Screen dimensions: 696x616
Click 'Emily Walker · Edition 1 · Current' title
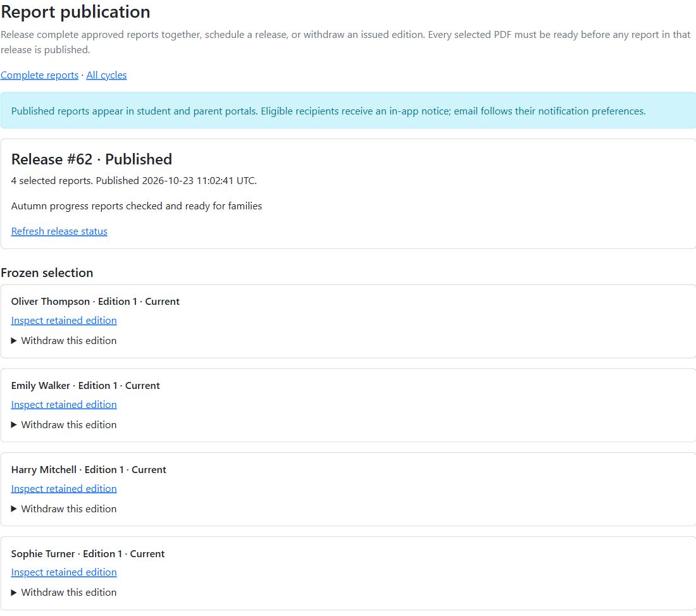85,385
